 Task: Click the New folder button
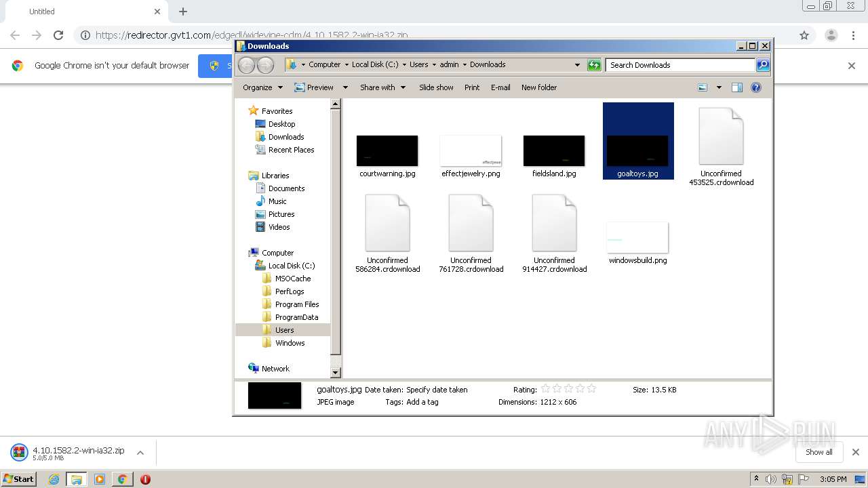(x=539, y=87)
